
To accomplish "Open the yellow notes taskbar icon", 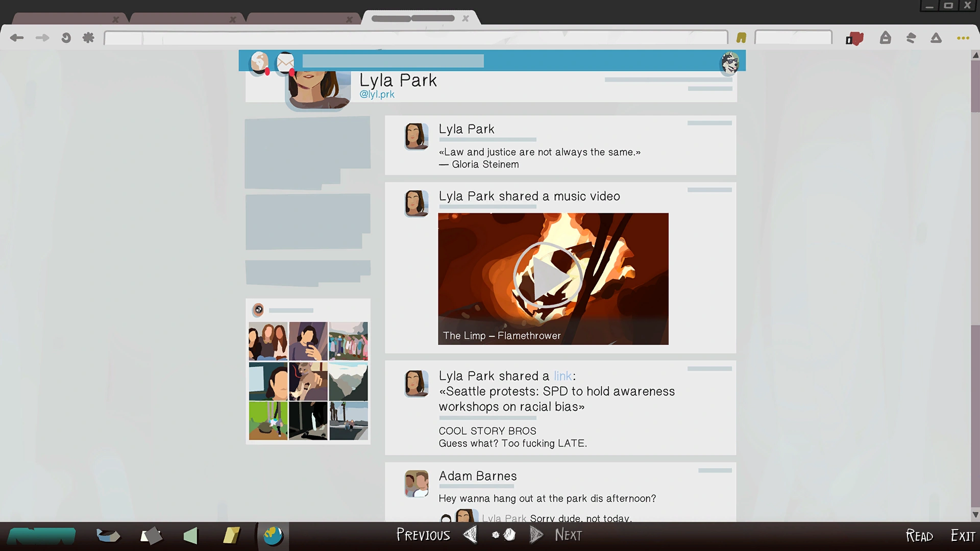I will tap(231, 536).
